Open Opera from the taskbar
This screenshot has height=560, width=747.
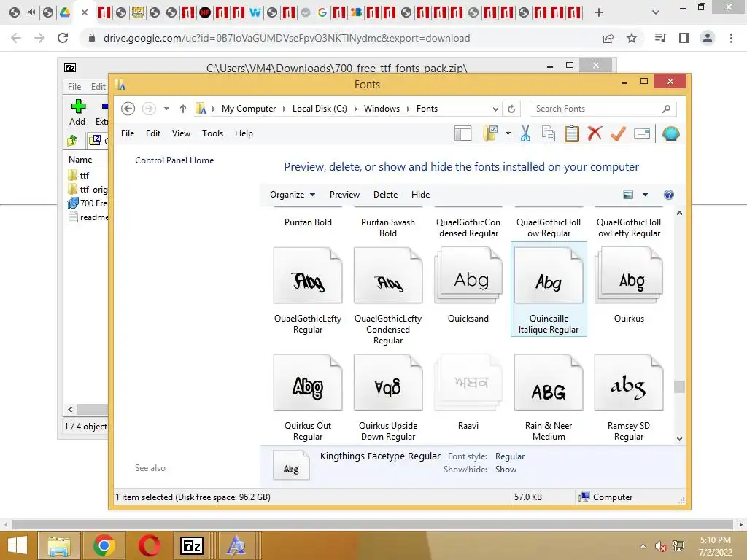coord(149,545)
